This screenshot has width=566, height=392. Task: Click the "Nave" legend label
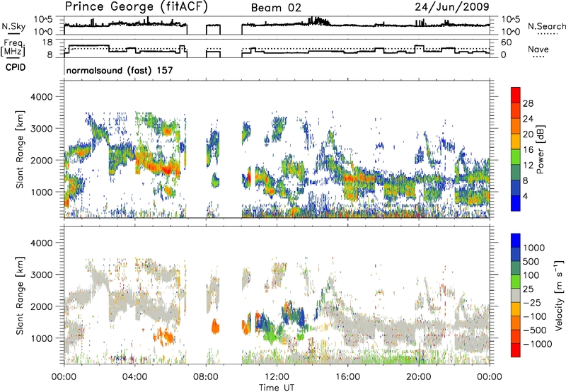pos(538,50)
